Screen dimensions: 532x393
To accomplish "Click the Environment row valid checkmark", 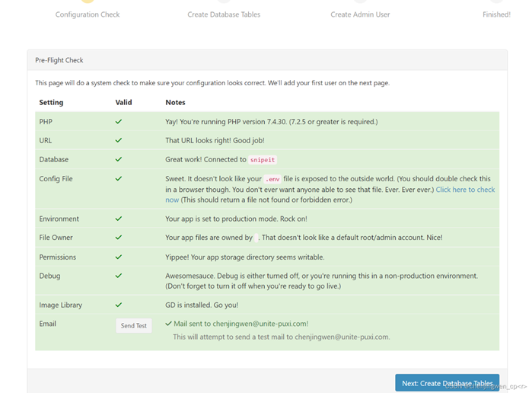I will (119, 219).
